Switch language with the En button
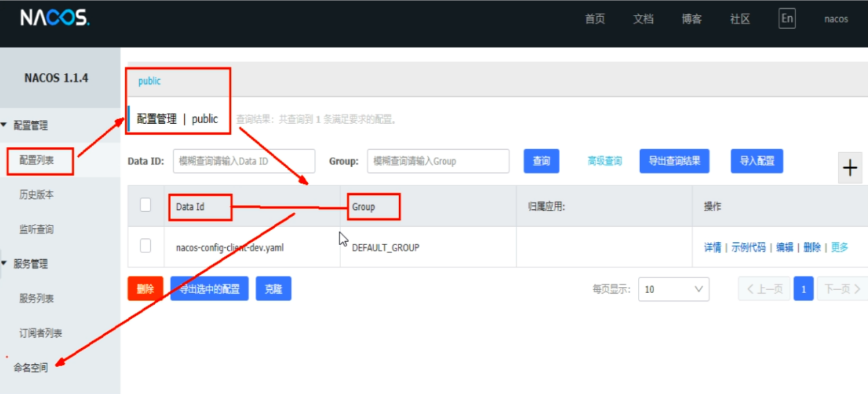 tap(787, 18)
